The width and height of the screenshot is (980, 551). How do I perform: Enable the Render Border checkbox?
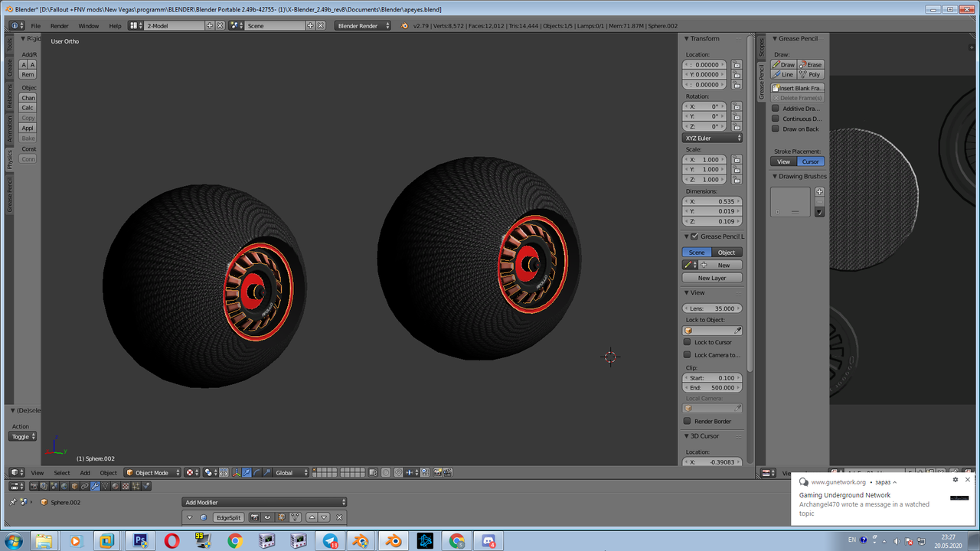click(686, 421)
